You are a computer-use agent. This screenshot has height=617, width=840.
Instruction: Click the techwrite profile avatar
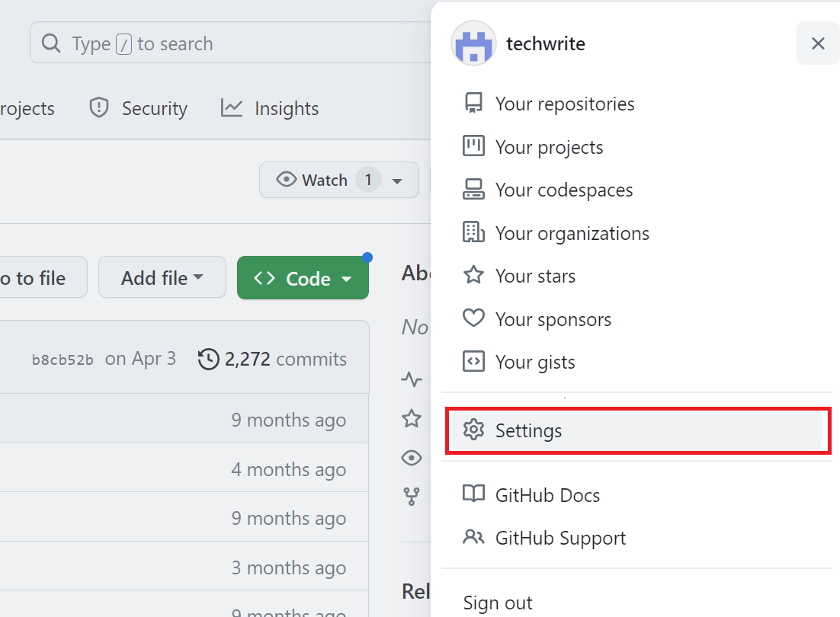[473, 43]
